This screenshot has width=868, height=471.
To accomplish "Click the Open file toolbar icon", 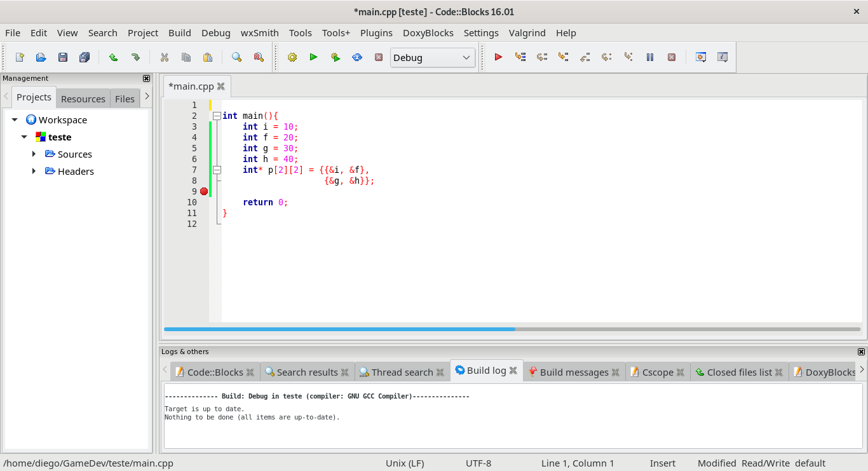I will point(41,57).
